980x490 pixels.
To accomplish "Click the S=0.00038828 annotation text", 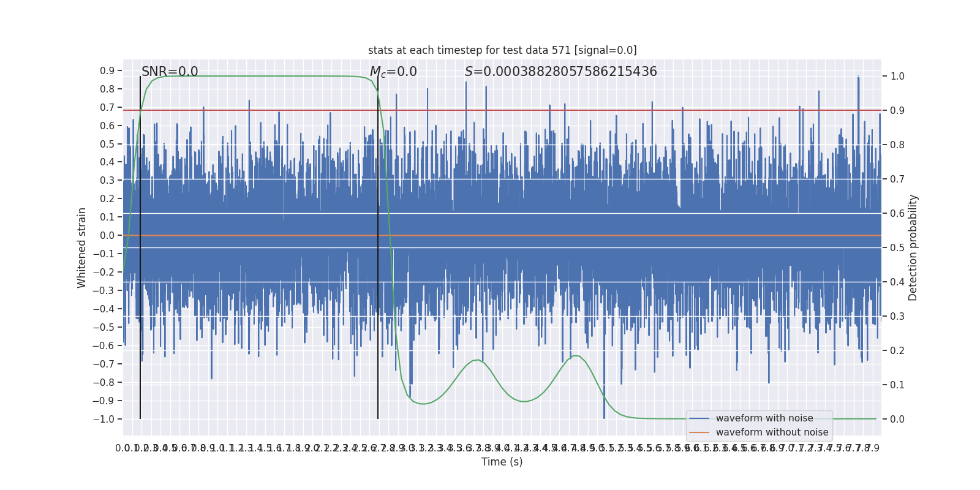I will pos(561,72).
